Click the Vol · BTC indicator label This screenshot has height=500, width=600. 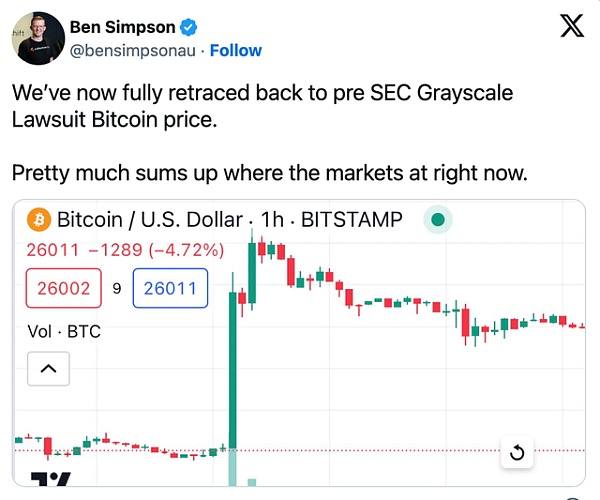coord(64,331)
